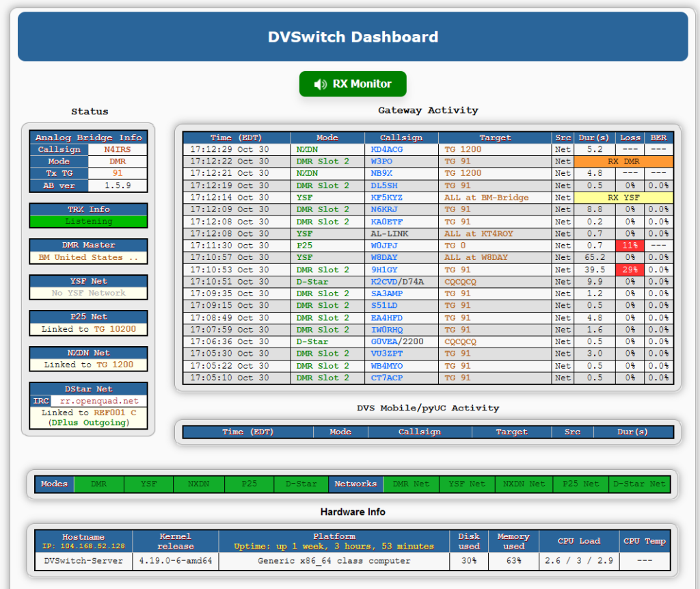Click the speaker icon on RX Monitor
Viewport: 700px width, 589px height.
point(320,84)
